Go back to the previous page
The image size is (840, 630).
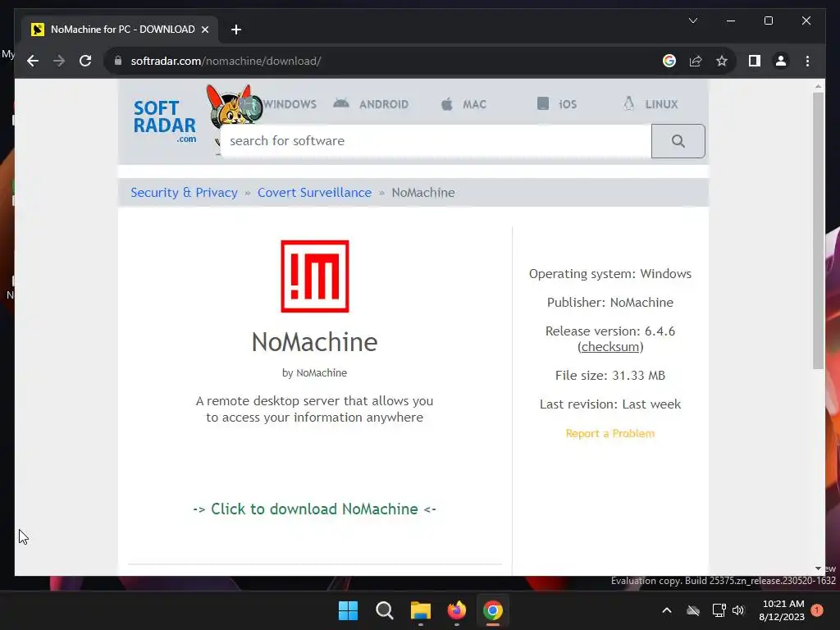pyautogui.click(x=33, y=61)
